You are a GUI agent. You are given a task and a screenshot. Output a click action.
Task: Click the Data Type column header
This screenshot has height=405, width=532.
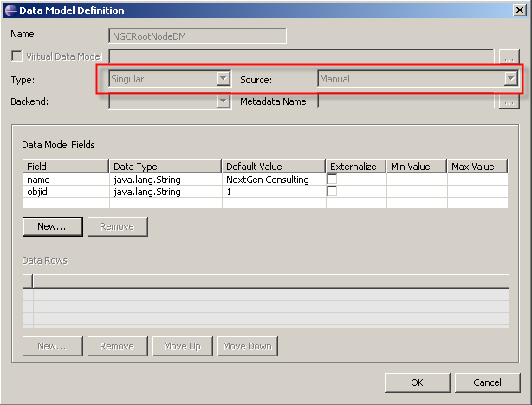click(165, 167)
